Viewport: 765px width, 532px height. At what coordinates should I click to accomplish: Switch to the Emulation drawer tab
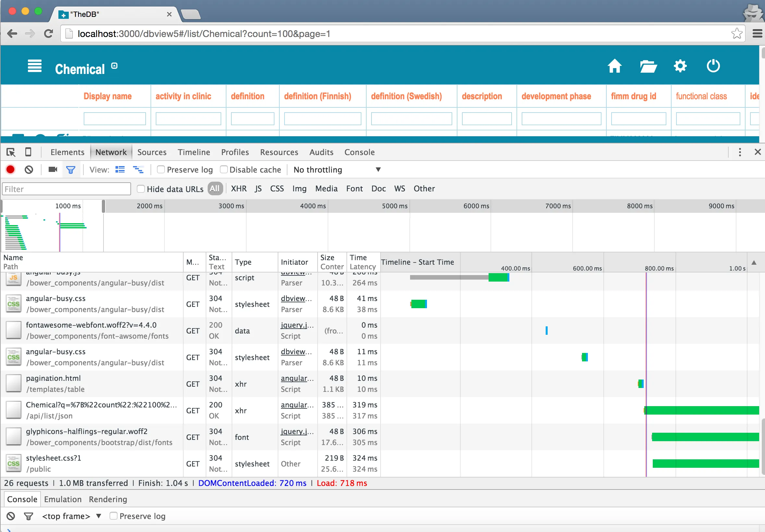(x=63, y=499)
